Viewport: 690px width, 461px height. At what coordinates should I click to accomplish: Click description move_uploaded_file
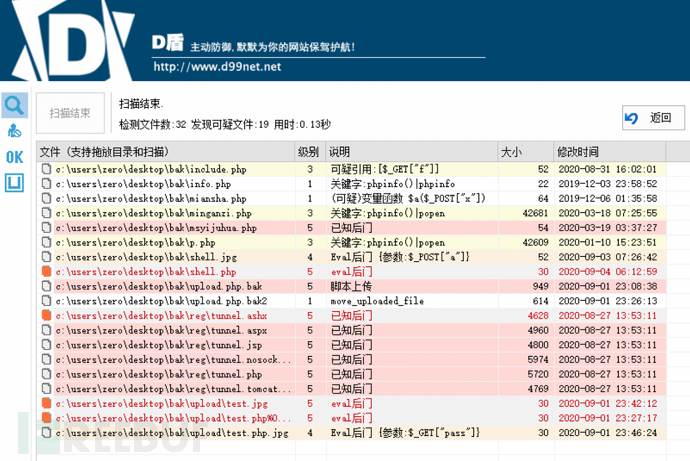[377, 301]
